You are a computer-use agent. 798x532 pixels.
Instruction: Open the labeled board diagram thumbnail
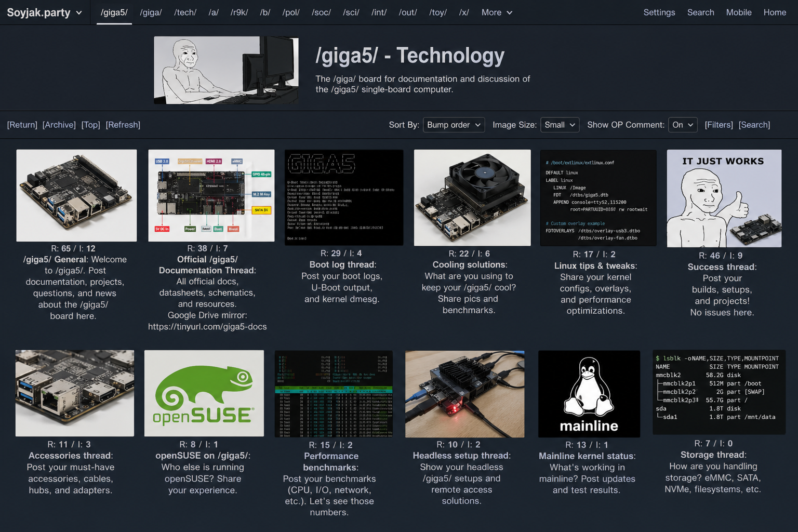point(211,195)
